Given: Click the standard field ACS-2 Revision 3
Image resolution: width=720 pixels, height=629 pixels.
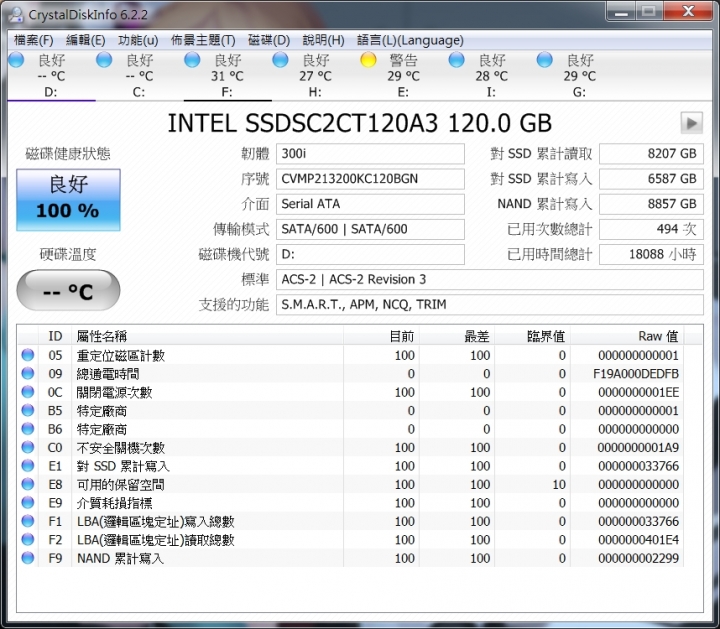Looking at the screenshot, I should [490, 280].
